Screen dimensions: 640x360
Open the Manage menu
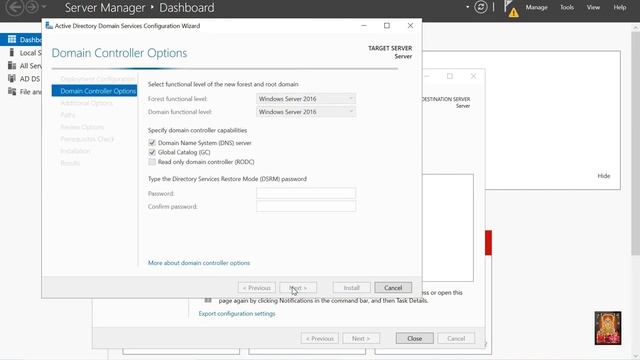pyautogui.click(x=536, y=7)
